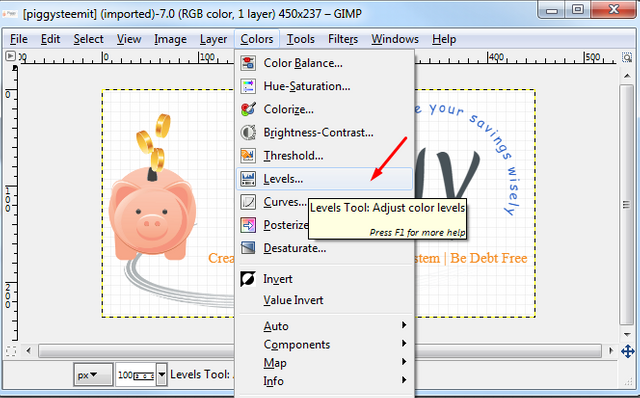Click the Threshold icon
The width and height of the screenshot is (640, 398).
[x=248, y=156]
